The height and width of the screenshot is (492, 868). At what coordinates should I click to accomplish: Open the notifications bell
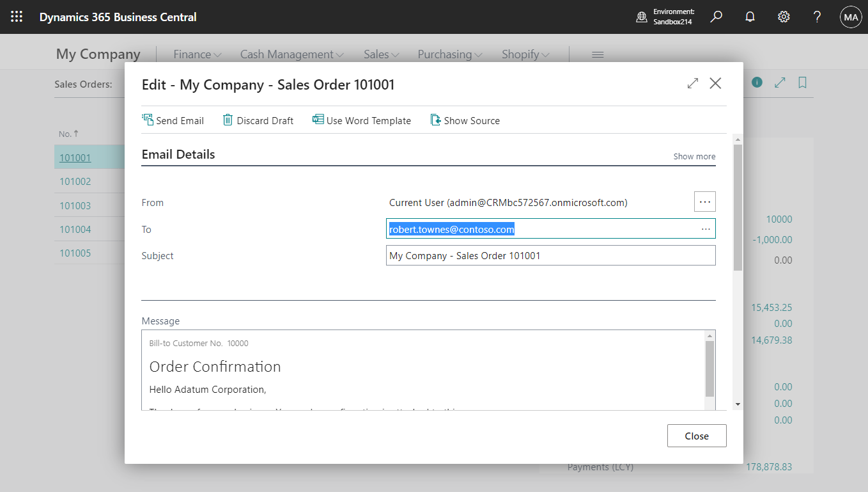(x=750, y=17)
